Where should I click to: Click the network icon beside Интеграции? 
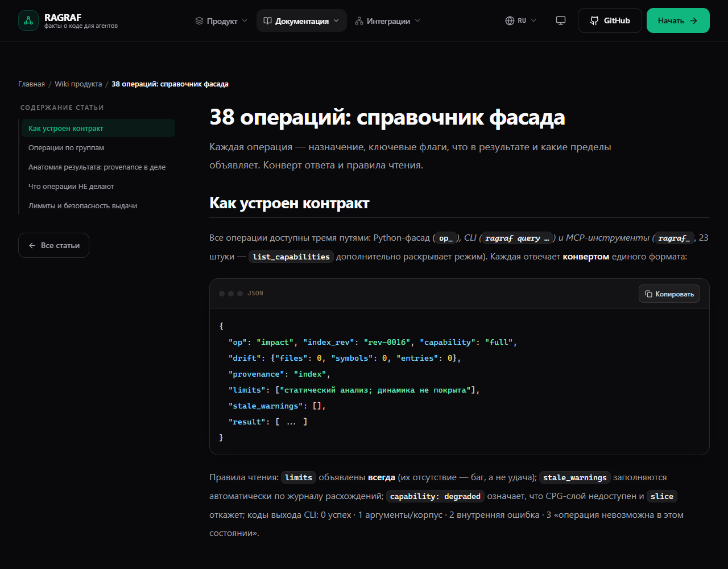359,20
